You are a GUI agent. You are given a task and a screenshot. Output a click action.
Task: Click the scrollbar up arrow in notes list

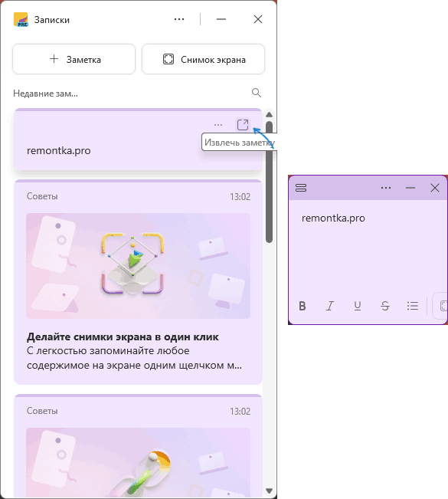[x=269, y=114]
